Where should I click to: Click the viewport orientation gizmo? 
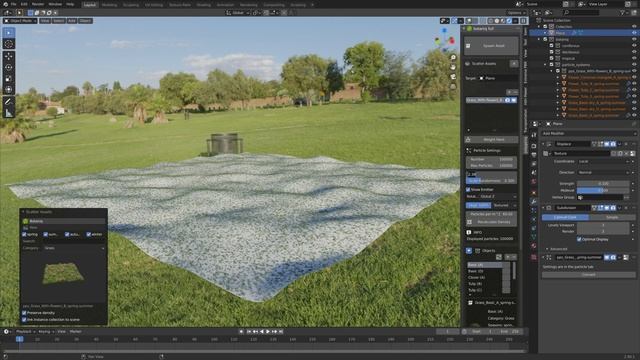445,40
